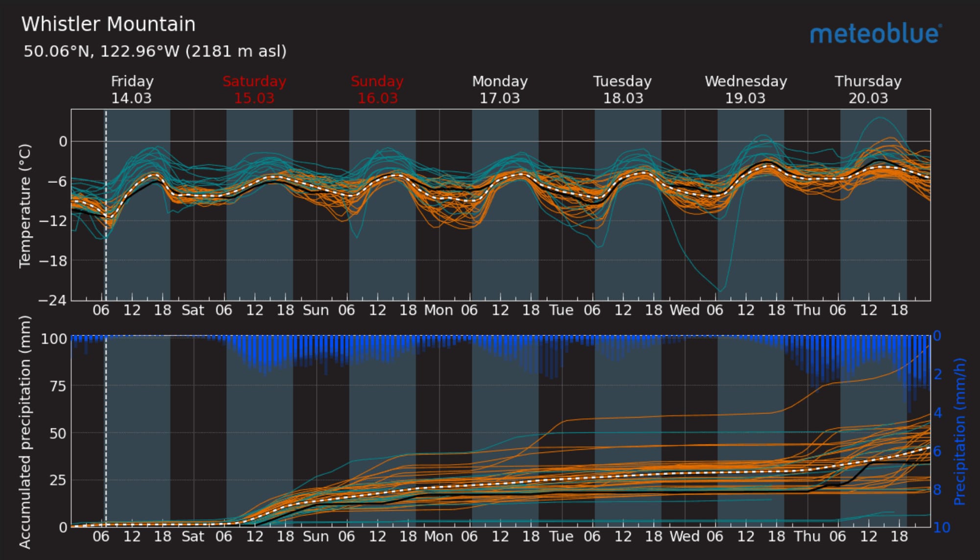
Task: Click the -24 value on the temperature axis
Action: click(x=52, y=300)
